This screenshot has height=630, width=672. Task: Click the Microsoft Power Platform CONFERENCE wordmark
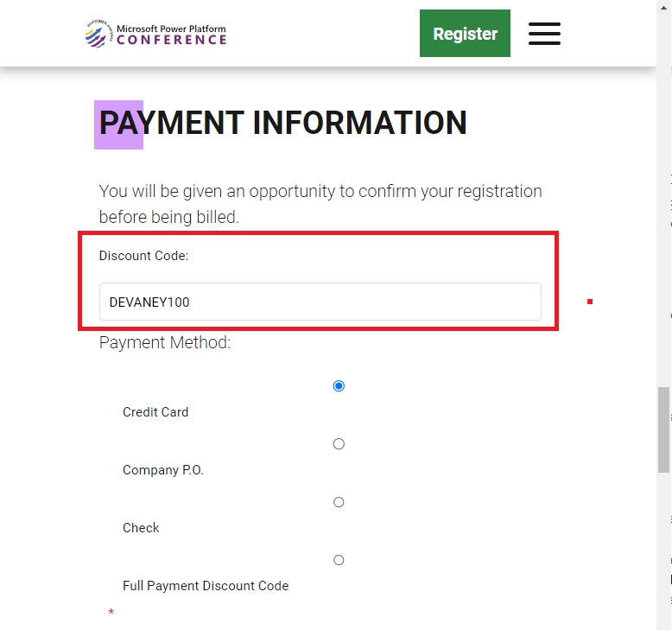tap(171, 35)
